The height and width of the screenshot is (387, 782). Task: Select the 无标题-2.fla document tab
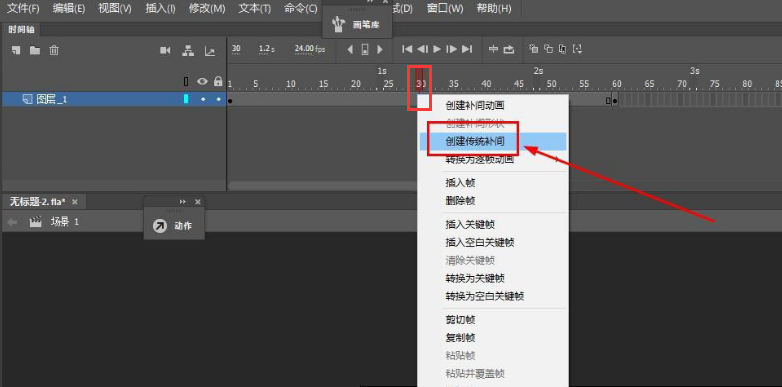[x=37, y=201]
